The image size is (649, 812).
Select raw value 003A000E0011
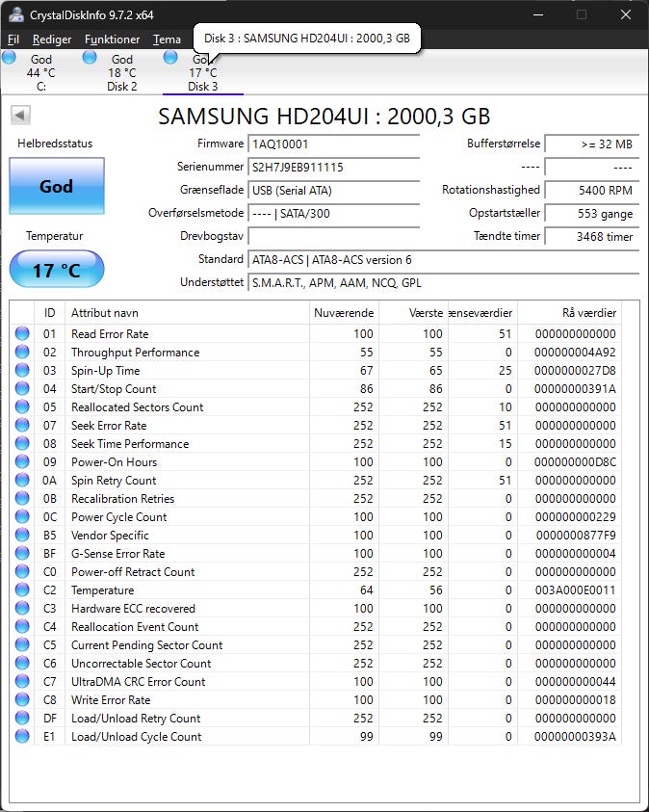point(576,589)
